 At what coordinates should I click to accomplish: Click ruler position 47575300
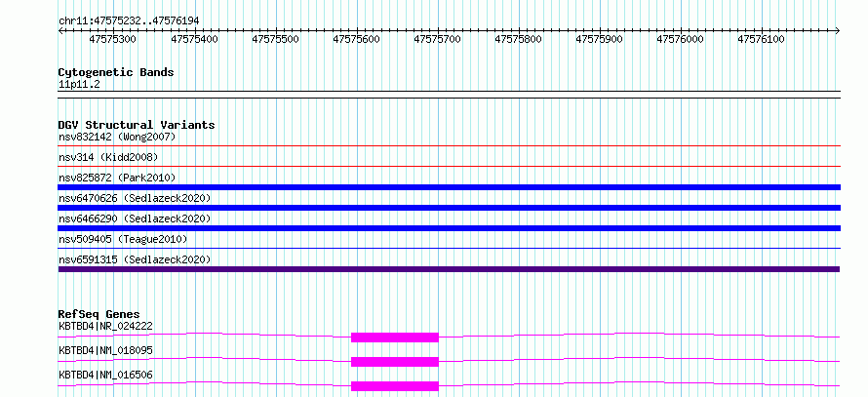pyautogui.click(x=113, y=40)
